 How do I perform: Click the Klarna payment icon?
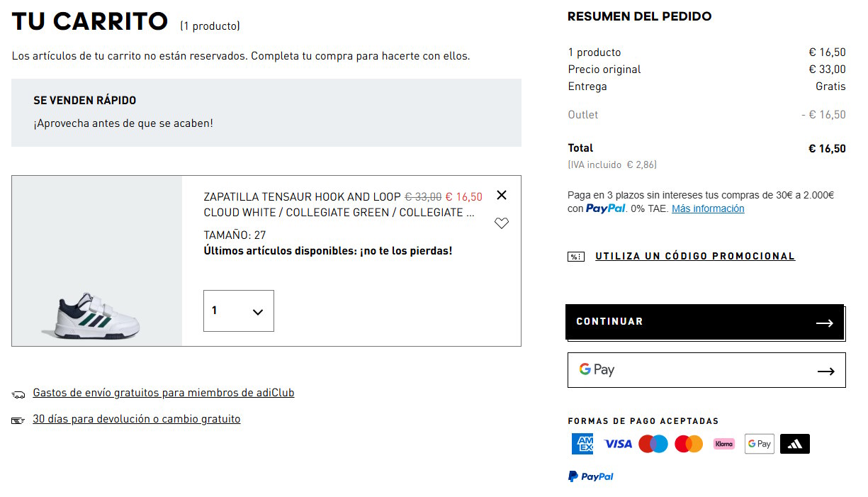[x=724, y=444]
